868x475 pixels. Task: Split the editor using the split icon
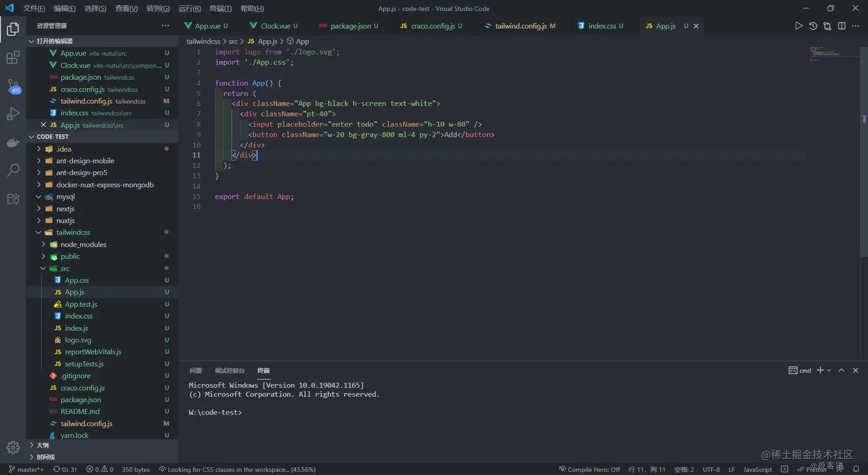pyautogui.click(x=842, y=26)
